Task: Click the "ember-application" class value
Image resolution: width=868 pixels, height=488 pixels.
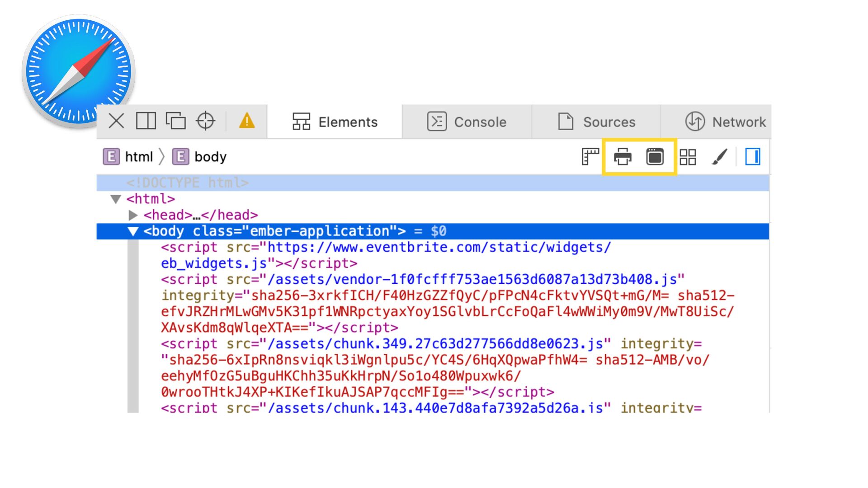Action: 319,231
